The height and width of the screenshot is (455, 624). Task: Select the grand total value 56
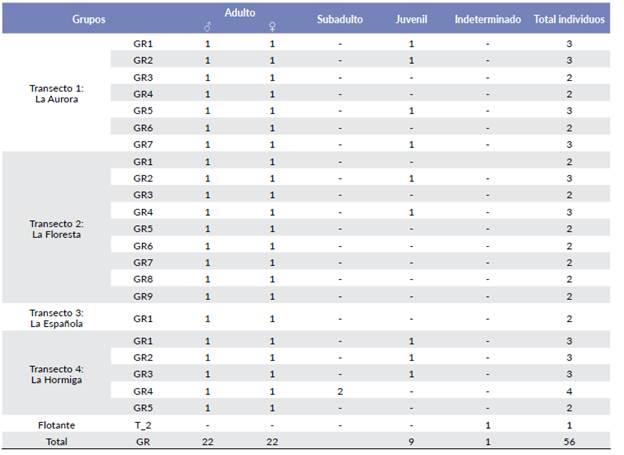(x=569, y=440)
